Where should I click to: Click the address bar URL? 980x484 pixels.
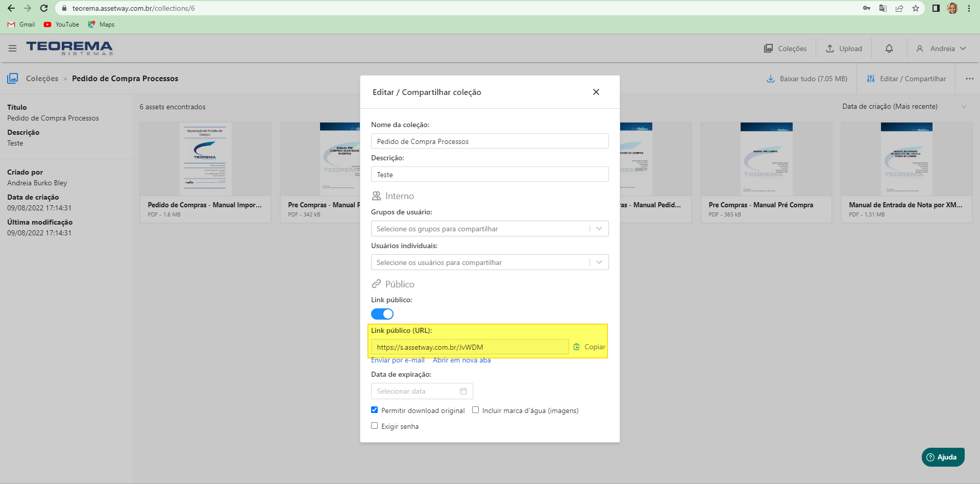pyautogui.click(x=133, y=8)
